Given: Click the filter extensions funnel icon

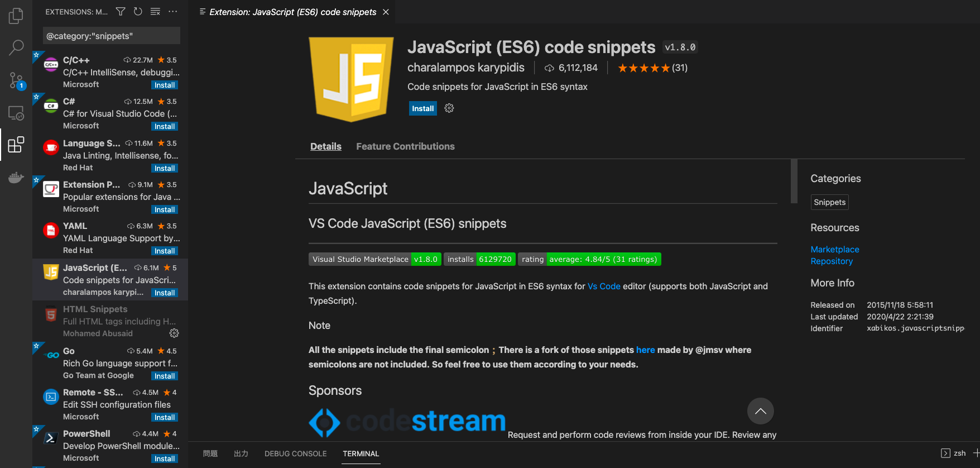Looking at the screenshot, I should pos(121,12).
